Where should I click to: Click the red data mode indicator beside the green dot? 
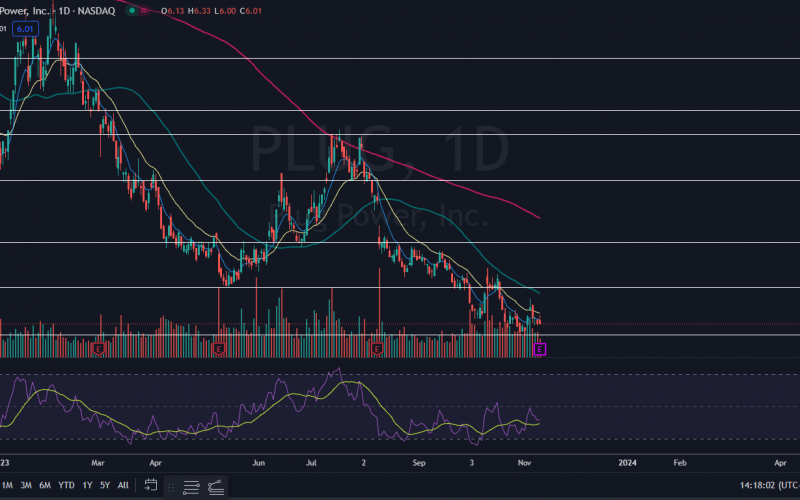[145, 10]
